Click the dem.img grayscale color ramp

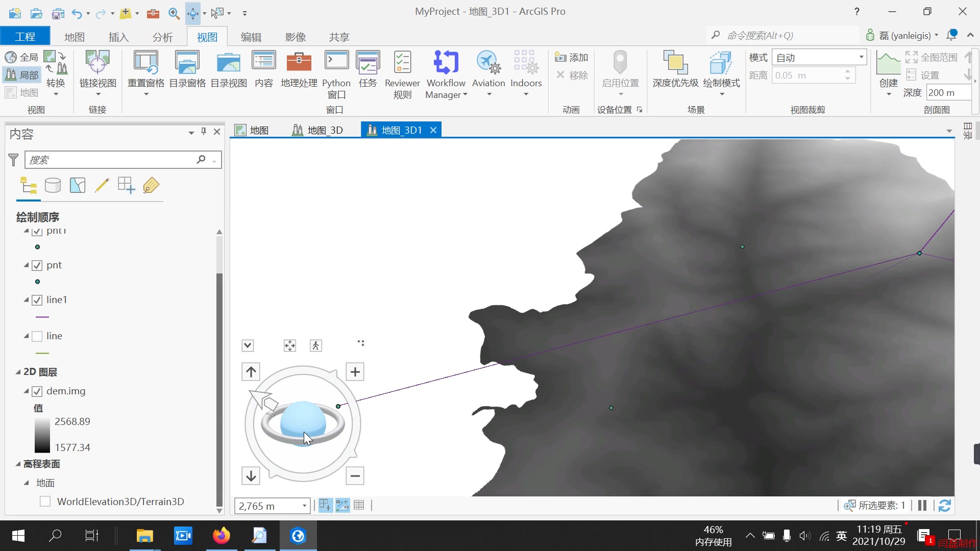point(42,434)
